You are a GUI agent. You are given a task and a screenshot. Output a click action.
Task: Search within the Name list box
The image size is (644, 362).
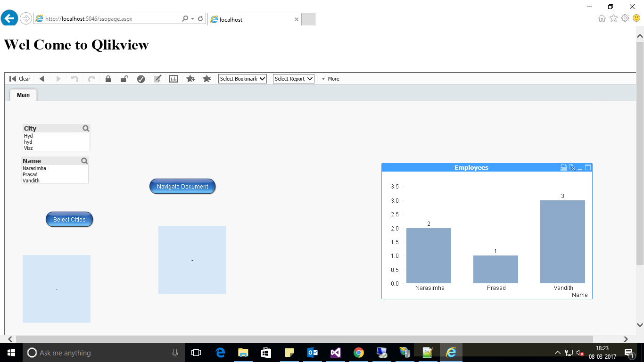coord(84,161)
